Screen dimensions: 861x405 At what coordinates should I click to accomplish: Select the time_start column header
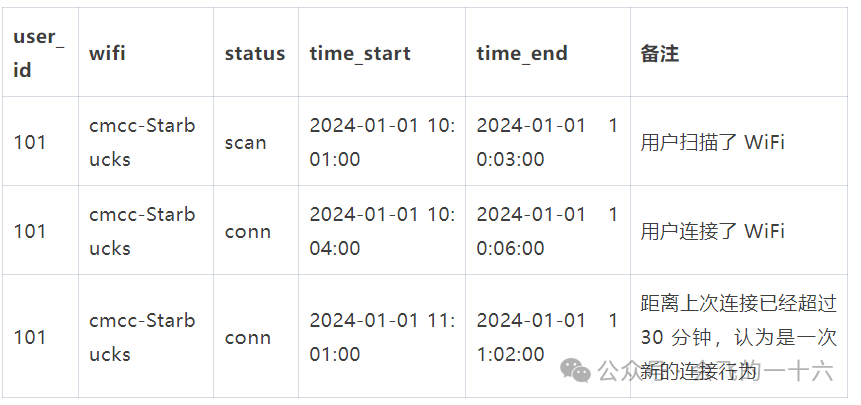coord(360,53)
